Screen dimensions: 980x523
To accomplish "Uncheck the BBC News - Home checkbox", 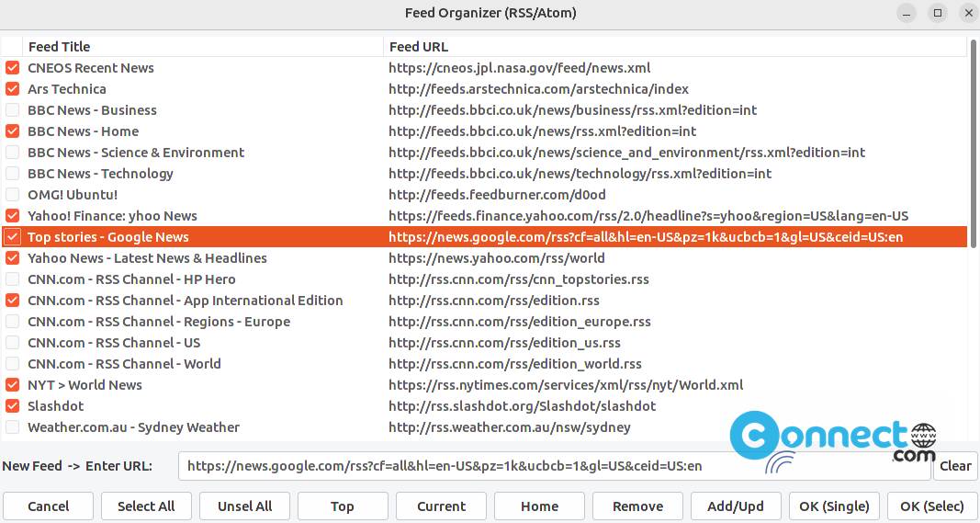I will point(13,131).
